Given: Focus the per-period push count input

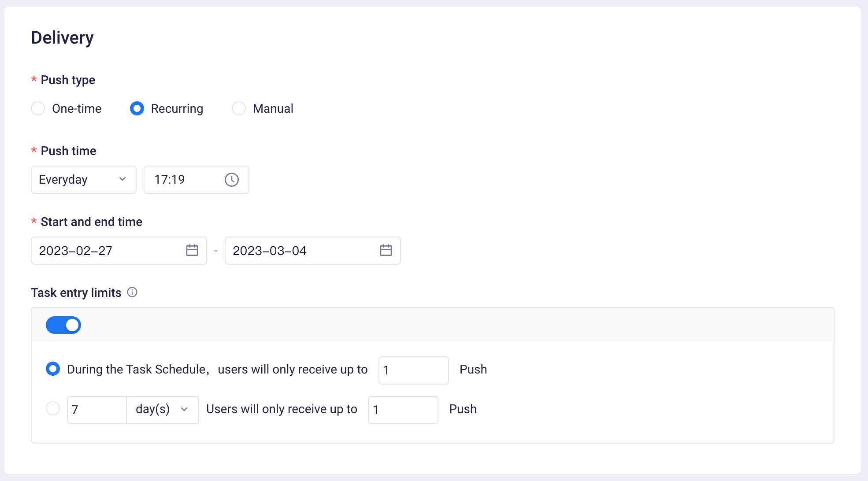Looking at the screenshot, I should (403, 410).
